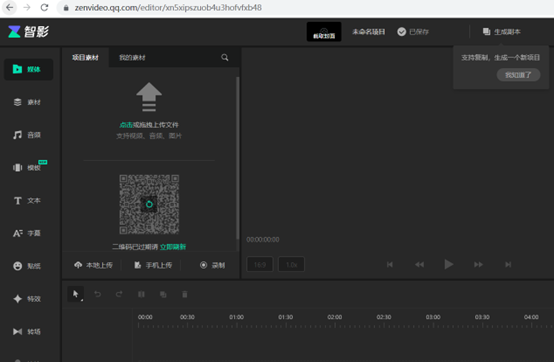
Task: Click the project cover thumbnail in header
Action: [324, 31]
